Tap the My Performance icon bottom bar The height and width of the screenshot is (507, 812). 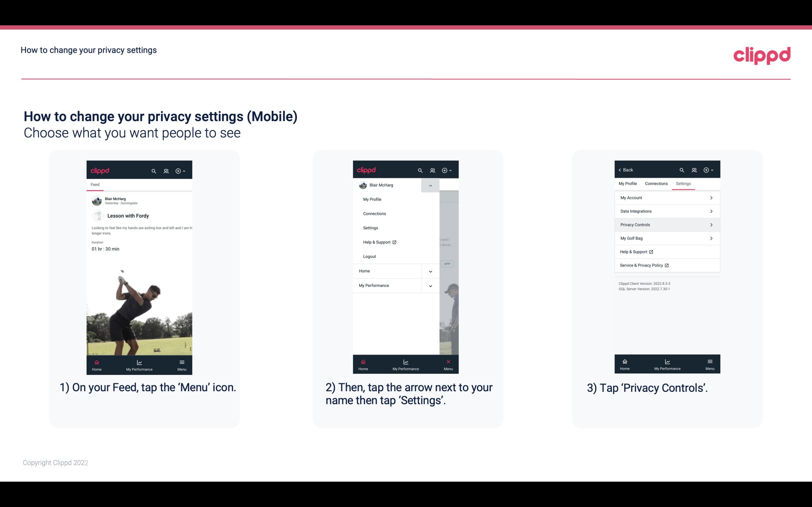click(x=140, y=364)
